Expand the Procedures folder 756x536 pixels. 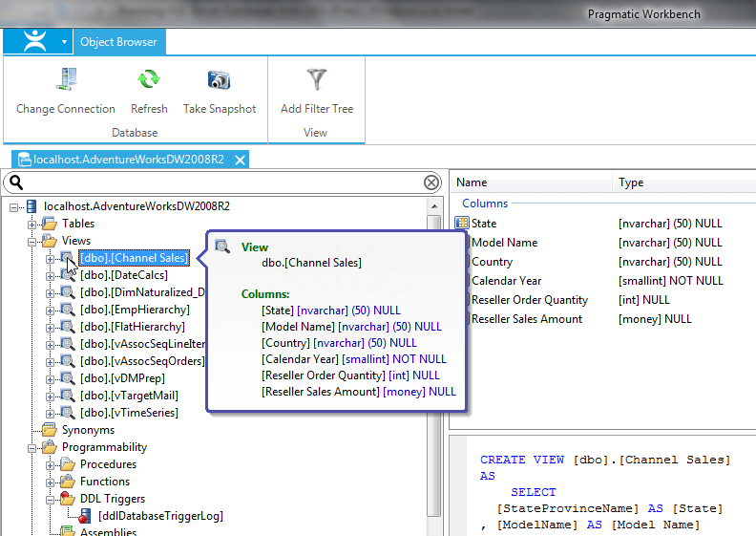coord(50,465)
